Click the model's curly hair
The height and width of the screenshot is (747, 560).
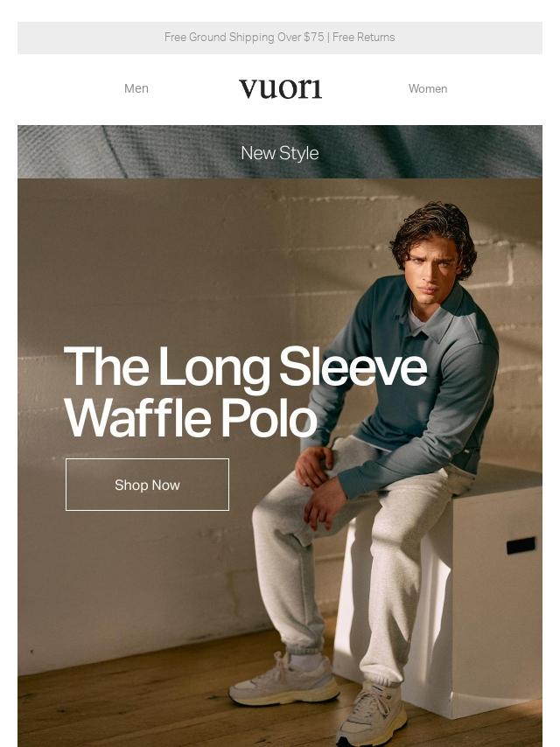(x=435, y=227)
